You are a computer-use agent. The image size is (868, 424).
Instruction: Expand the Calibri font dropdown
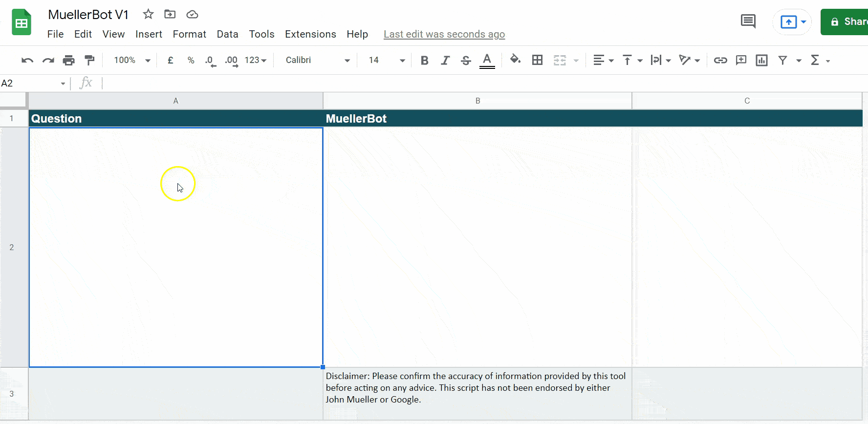click(318, 60)
